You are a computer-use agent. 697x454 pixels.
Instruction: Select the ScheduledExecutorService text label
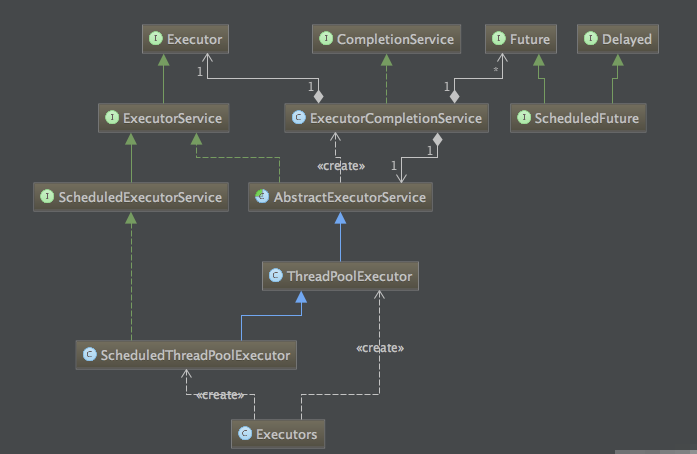pyautogui.click(x=140, y=197)
